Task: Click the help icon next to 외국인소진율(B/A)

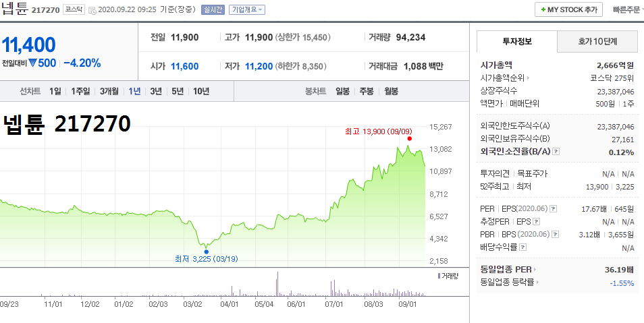Action: point(556,152)
